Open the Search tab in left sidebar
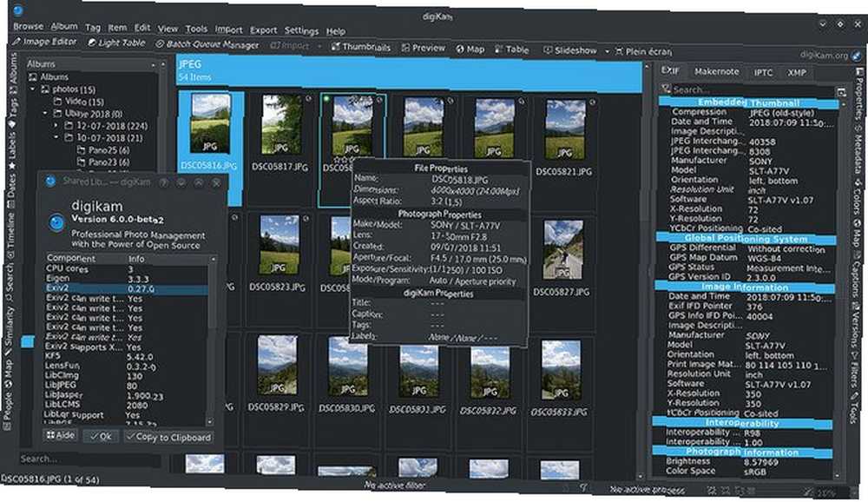Viewport: 868px width, 502px height. coord(10,282)
